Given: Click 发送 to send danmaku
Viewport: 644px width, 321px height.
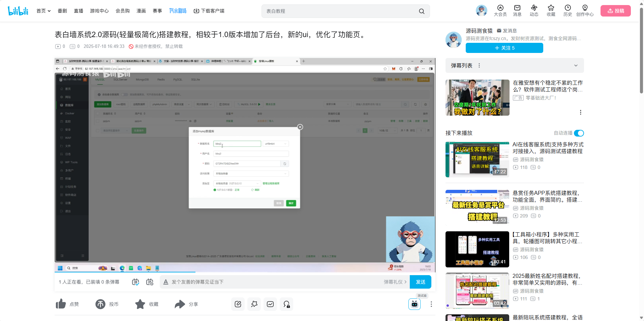Looking at the screenshot, I should pyautogui.click(x=421, y=282).
